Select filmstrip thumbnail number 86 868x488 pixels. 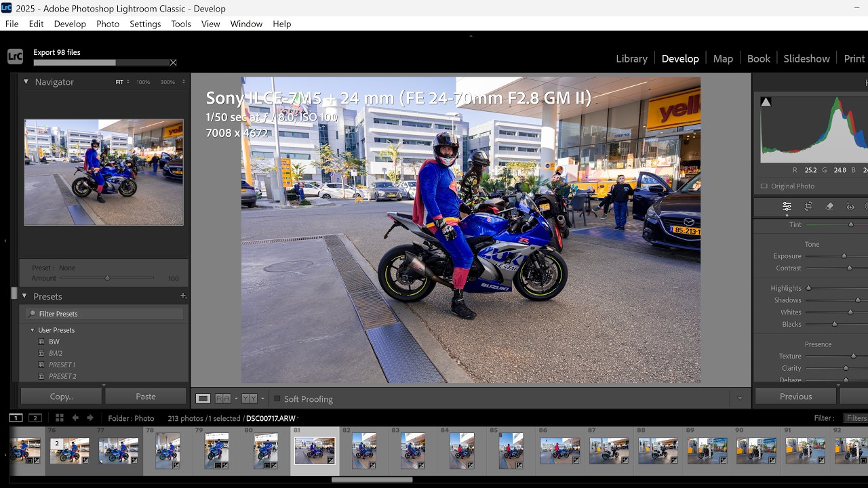point(560,451)
